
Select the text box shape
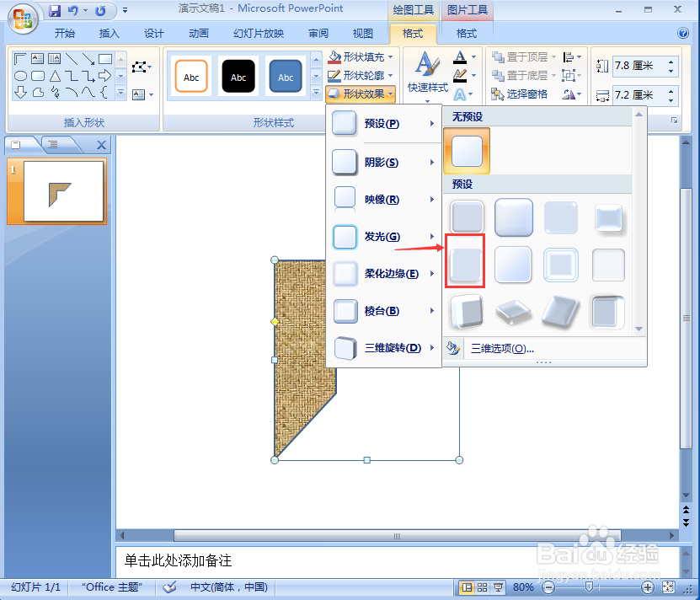click(x=38, y=58)
